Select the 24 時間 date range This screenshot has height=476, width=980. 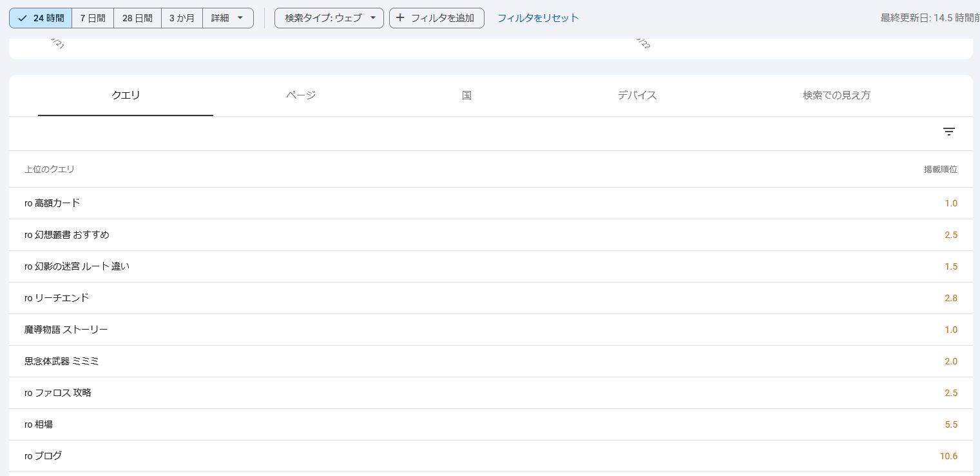[41, 18]
